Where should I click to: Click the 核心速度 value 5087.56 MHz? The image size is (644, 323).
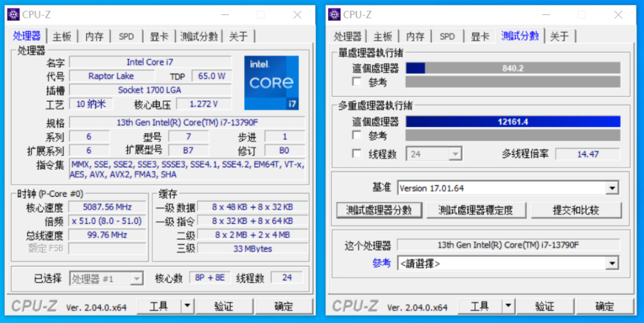click(107, 207)
